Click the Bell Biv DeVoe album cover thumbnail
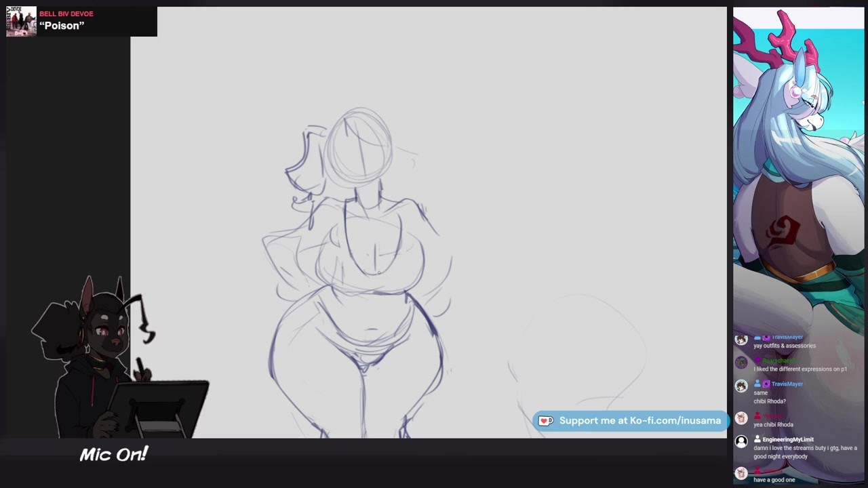The width and height of the screenshot is (868, 488). (21, 22)
